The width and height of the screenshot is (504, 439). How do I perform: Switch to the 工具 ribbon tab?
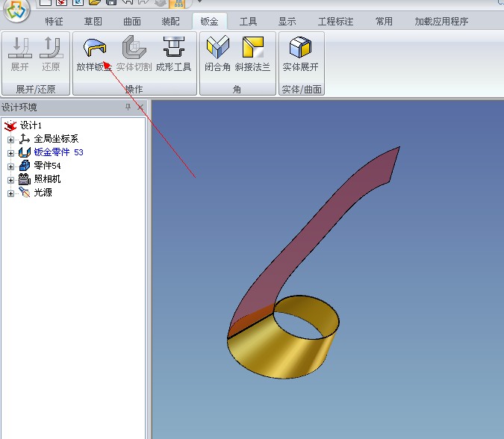[248, 21]
